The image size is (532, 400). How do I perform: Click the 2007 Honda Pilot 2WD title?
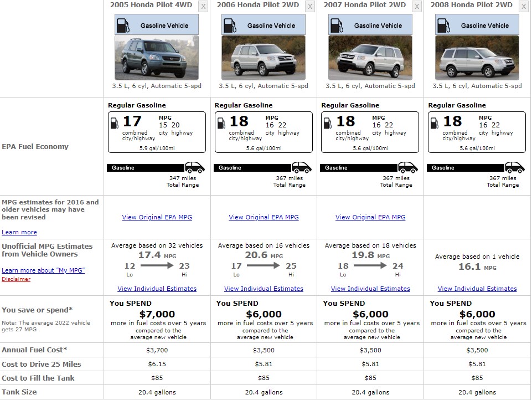(x=365, y=5)
